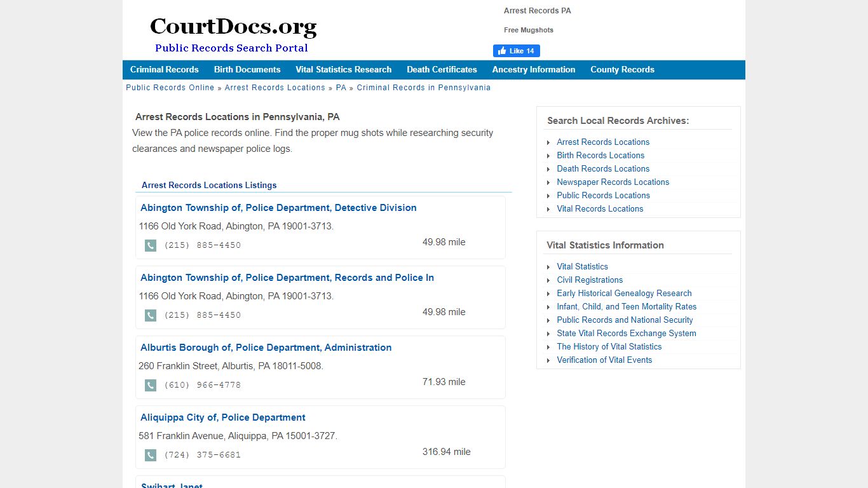This screenshot has width=868, height=488.
Task: Go to Arrest Records Locations breadcrumb
Action: (275, 88)
